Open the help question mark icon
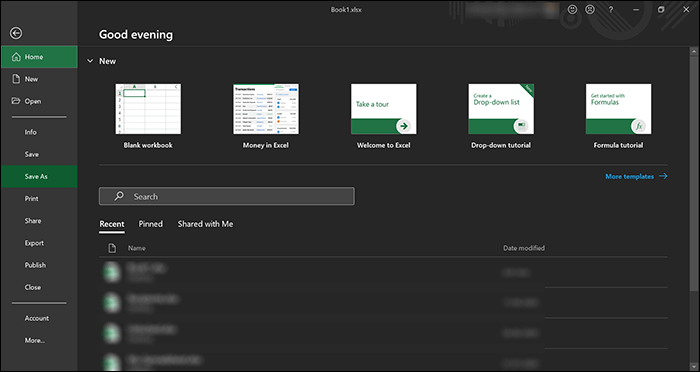700x372 pixels. click(611, 9)
